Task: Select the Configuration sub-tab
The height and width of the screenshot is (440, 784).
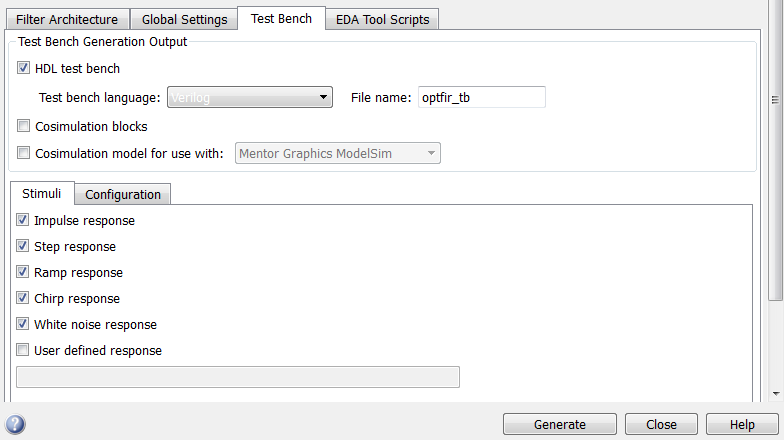Action: 123,194
